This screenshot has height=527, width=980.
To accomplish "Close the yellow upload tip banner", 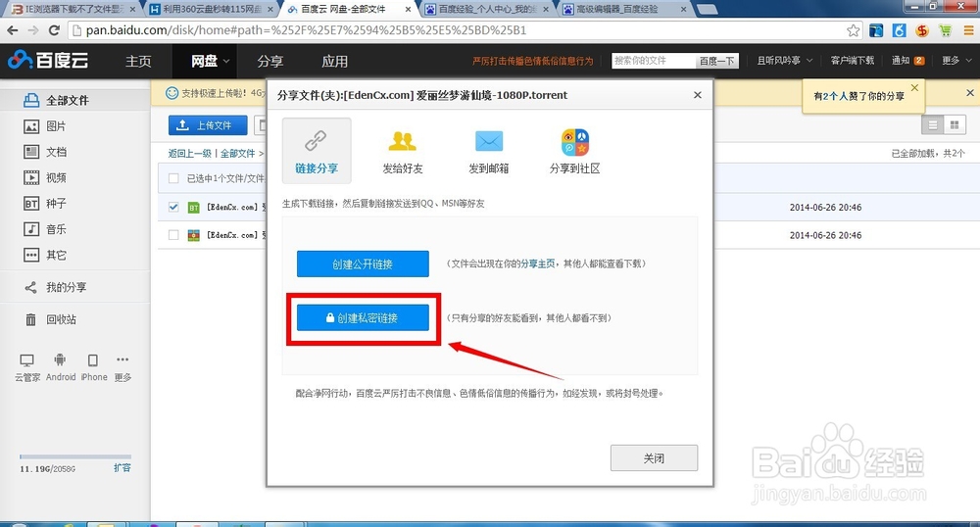I will tap(970, 92).
